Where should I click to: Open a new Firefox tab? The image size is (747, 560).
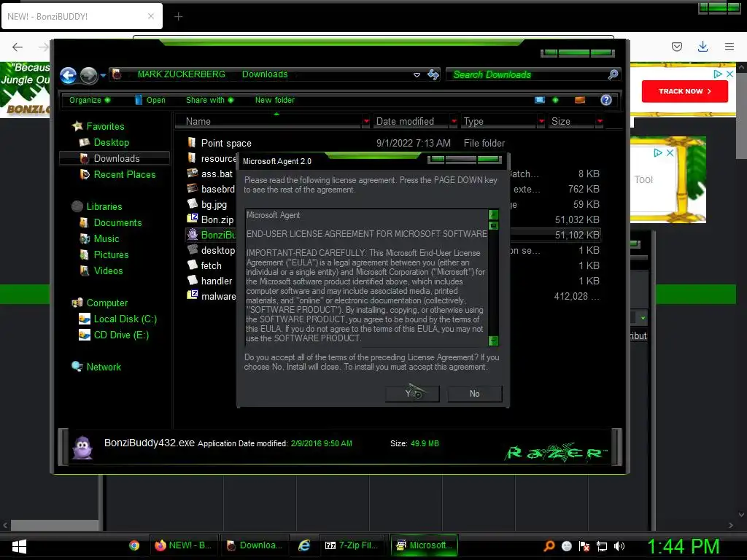coord(178,17)
